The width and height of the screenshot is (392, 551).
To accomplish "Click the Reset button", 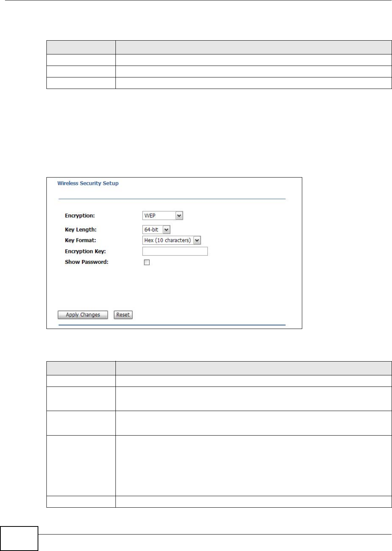I will click(123, 315).
